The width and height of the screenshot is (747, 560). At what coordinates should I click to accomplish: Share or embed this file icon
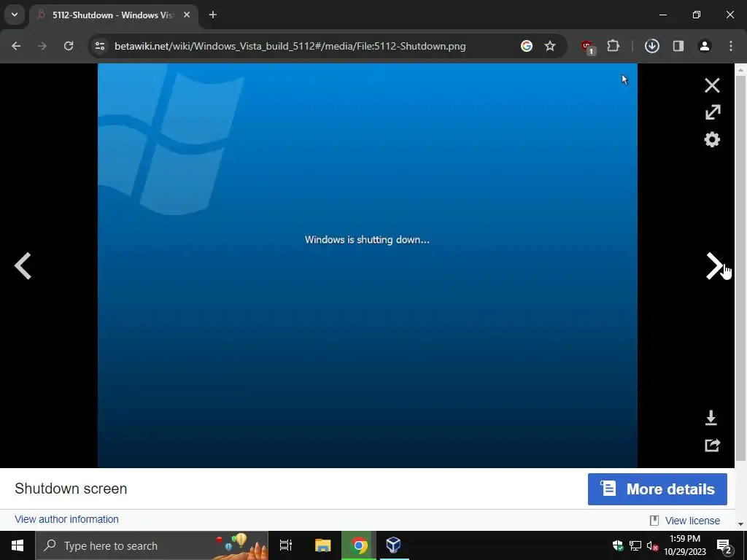click(712, 446)
